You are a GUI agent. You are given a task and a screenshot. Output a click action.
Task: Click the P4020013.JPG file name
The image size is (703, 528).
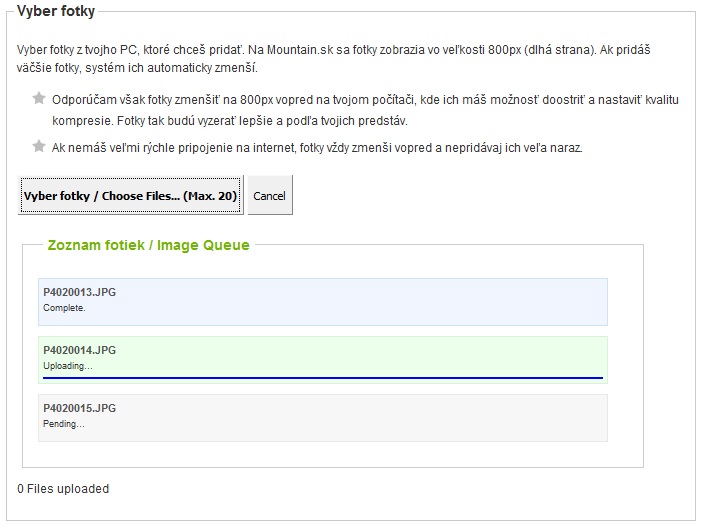79,292
